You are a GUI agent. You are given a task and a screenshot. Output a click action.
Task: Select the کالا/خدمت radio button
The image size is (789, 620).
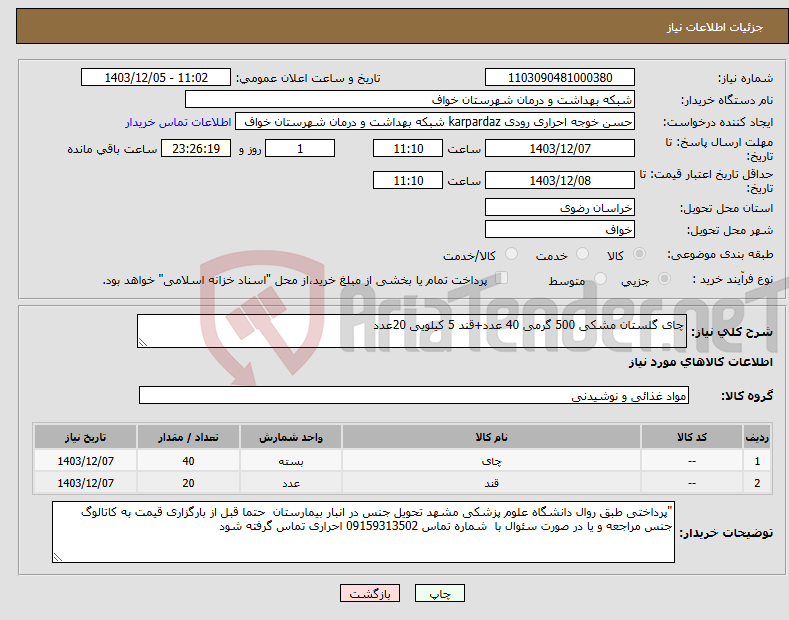click(x=511, y=254)
